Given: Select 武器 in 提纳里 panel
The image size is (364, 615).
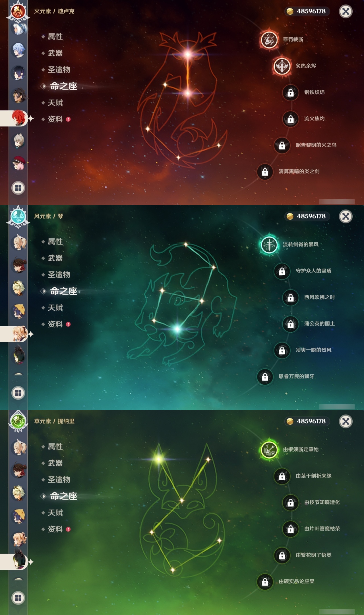Looking at the screenshot, I should 55,463.
